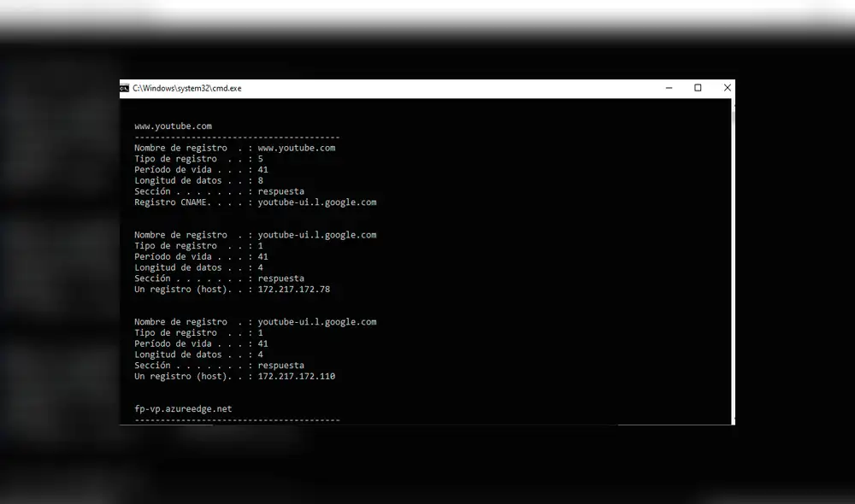Screen dimensions: 855x504
Task: Click the IP address 172.217.172.78
Action: click(x=295, y=289)
